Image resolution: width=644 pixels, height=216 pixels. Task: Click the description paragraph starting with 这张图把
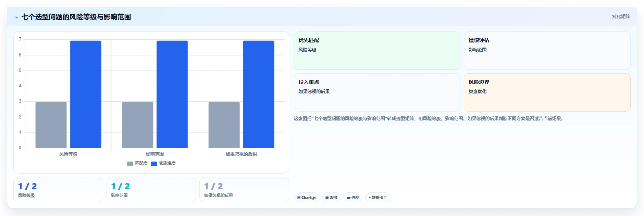pyautogui.click(x=429, y=119)
